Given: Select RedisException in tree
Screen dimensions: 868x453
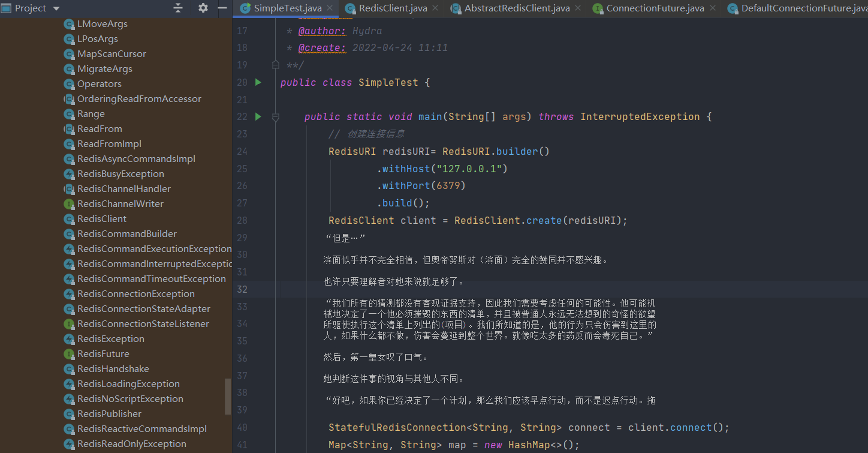Looking at the screenshot, I should pyautogui.click(x=111, y=339).
